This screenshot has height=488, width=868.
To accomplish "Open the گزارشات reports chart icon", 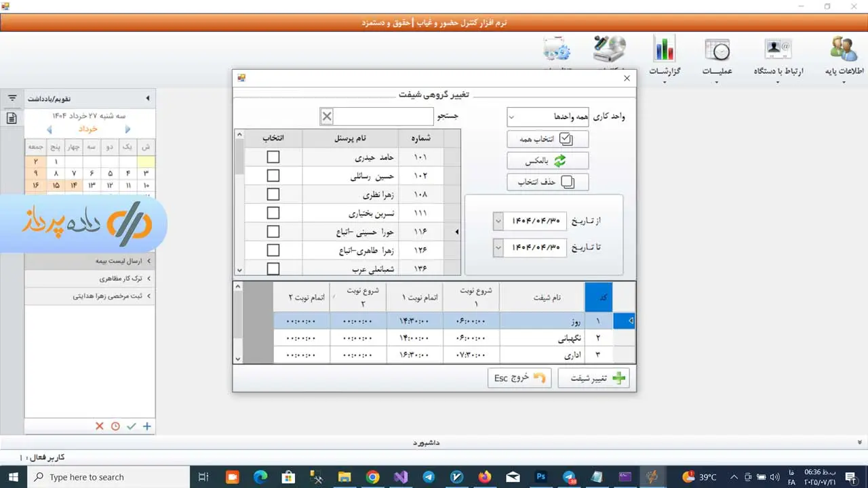I will 665,50.
